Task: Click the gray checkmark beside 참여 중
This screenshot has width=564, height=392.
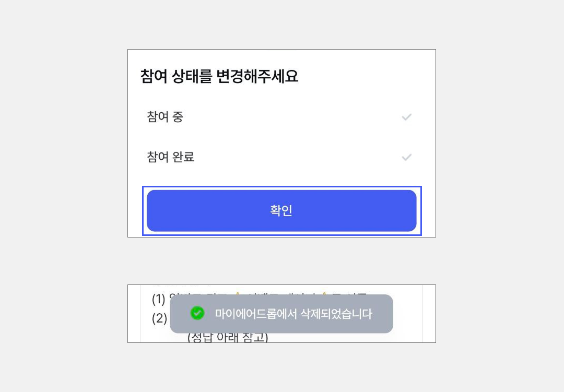Action: pos(406,117)
